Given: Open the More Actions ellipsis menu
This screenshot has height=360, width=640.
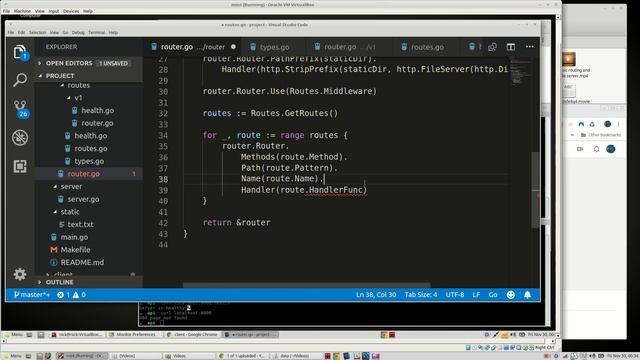Looking at the screenshot, I should 530,47.
